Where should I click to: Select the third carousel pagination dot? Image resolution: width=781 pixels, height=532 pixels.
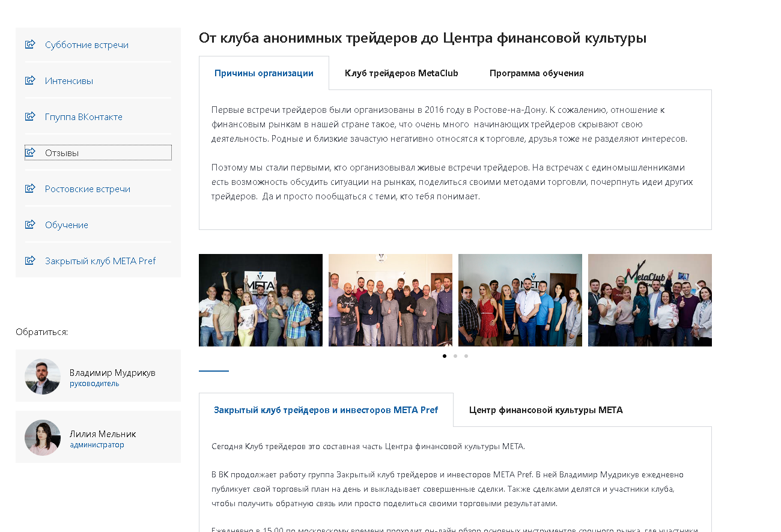click(x=466, y=356)
